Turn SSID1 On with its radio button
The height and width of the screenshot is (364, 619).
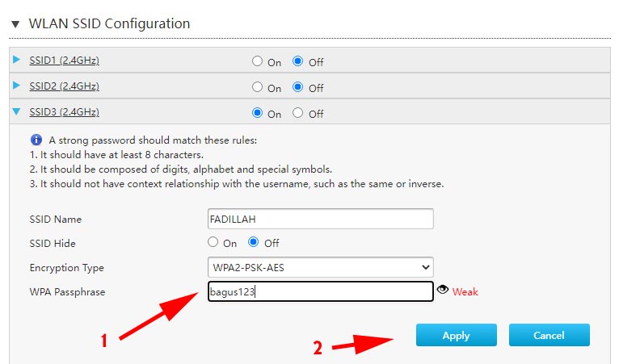258,61
